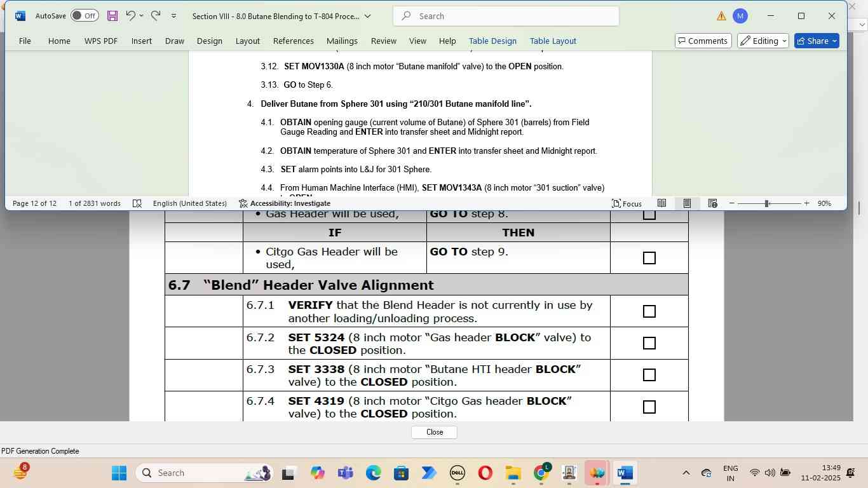
Task: Open the WPS PDF tab
Action: [101, 41]
